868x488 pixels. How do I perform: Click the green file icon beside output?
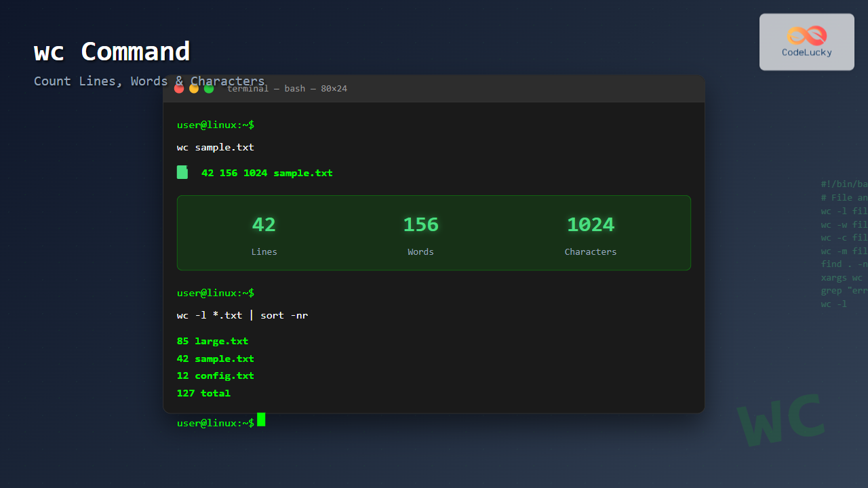[x=182, y=172]
